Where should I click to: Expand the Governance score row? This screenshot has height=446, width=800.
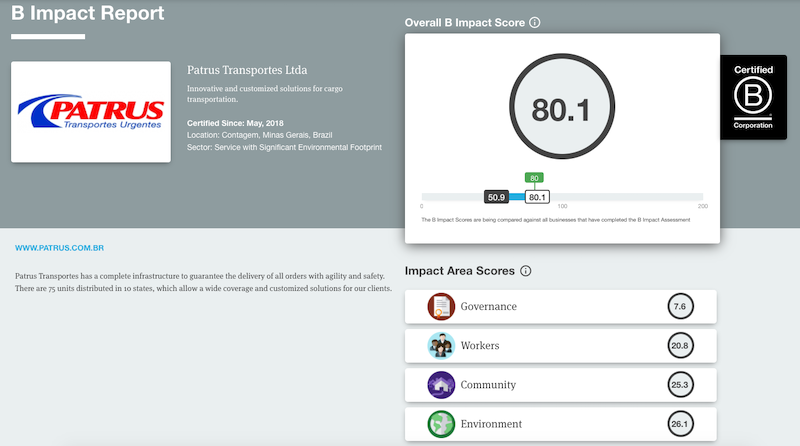point(561,307)
